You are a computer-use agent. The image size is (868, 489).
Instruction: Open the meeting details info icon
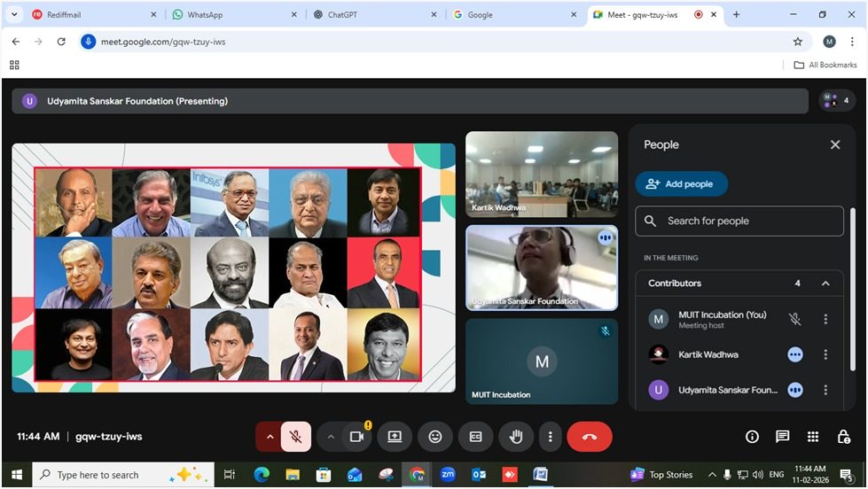click(752, 437)
